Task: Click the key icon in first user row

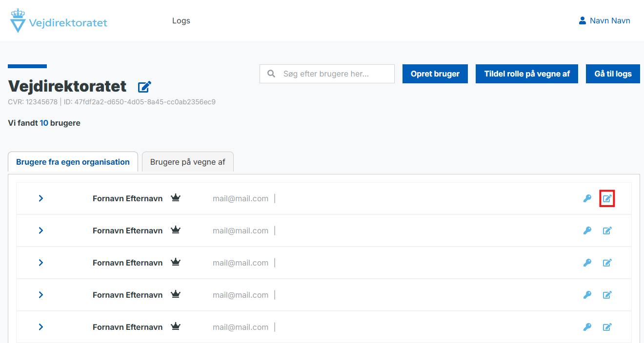Action: click(587, 198)
